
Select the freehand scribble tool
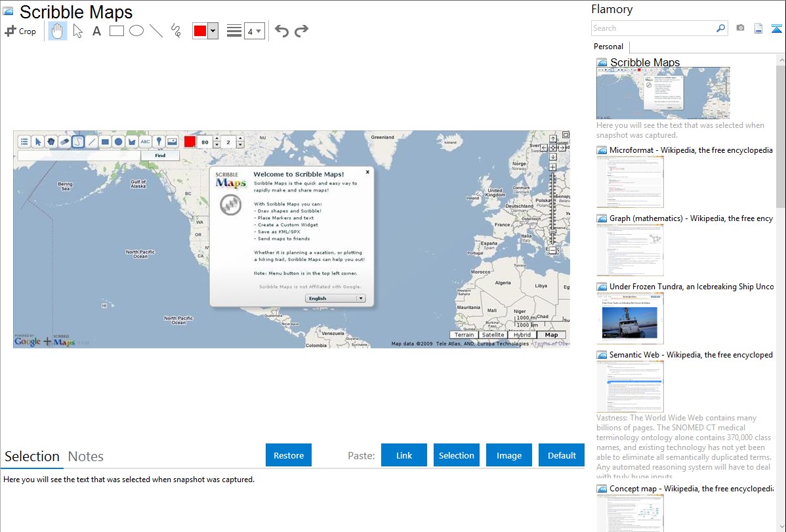click(x=176, y=31)
